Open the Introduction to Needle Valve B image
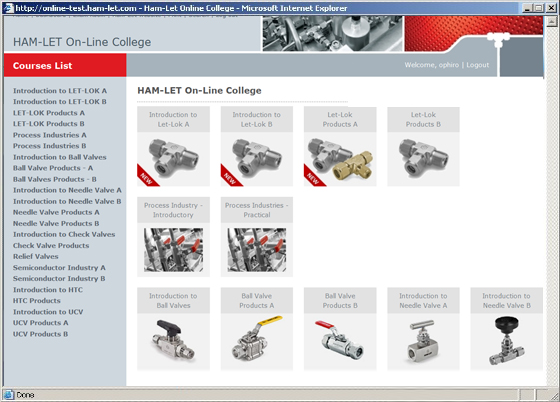The image size is (560, 402). click(x=506, y=342)
